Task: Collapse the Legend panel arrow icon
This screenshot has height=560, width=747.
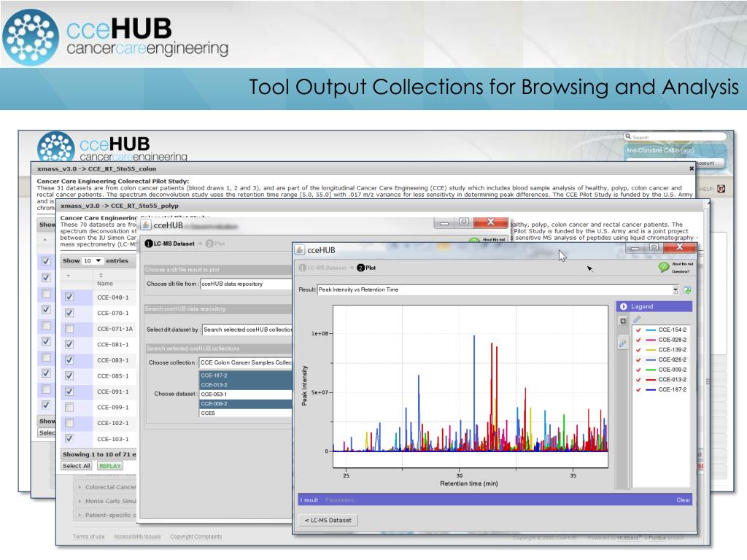Action: point(623,307)
